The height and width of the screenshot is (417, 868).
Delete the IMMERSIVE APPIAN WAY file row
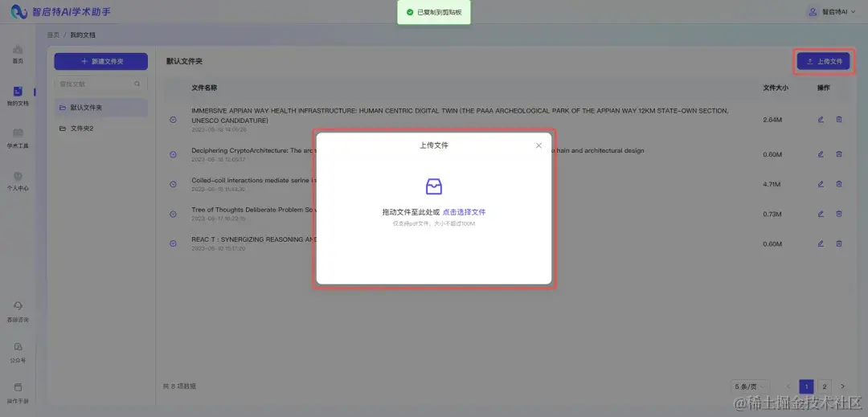(838, 120)
